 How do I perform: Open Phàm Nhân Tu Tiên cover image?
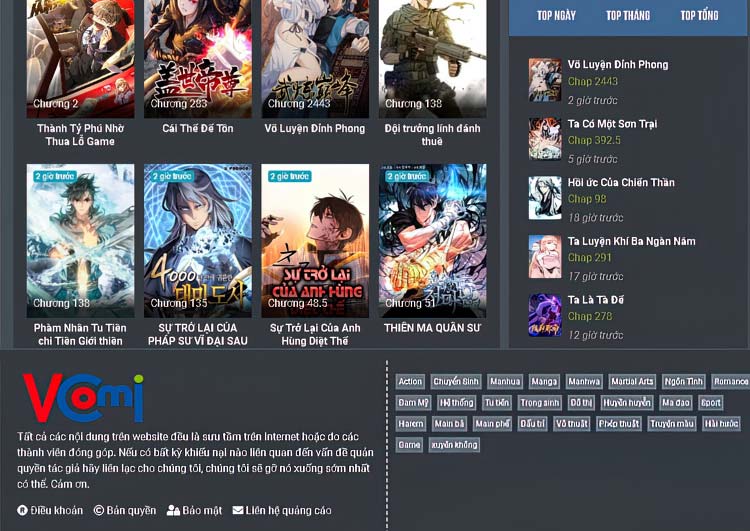(80, 240)
